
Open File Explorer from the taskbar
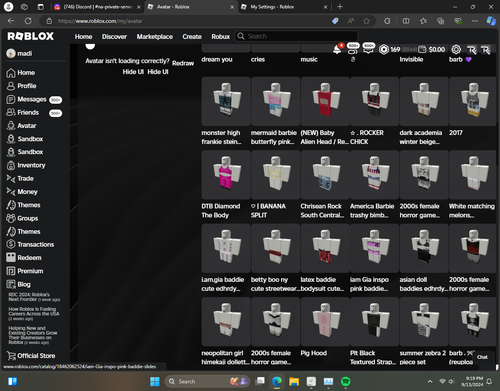pos(294,381)
